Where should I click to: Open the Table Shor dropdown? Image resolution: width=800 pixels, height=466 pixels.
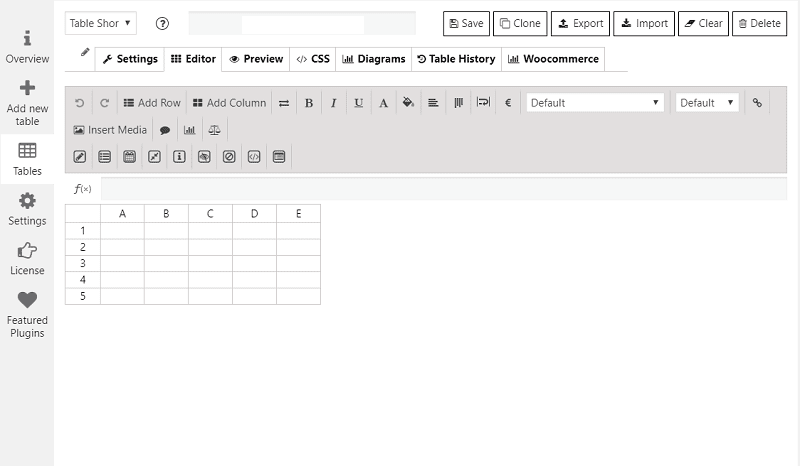point(101,23)
